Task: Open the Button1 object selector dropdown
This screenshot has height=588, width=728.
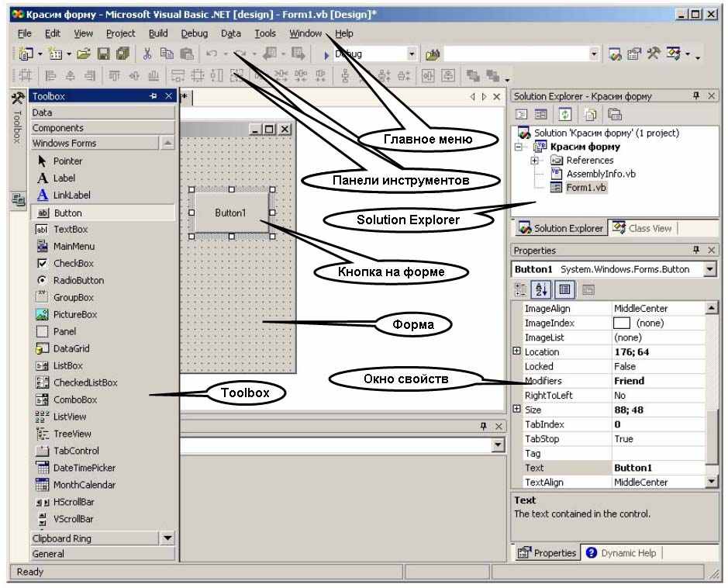Action: tap(710, 269)
